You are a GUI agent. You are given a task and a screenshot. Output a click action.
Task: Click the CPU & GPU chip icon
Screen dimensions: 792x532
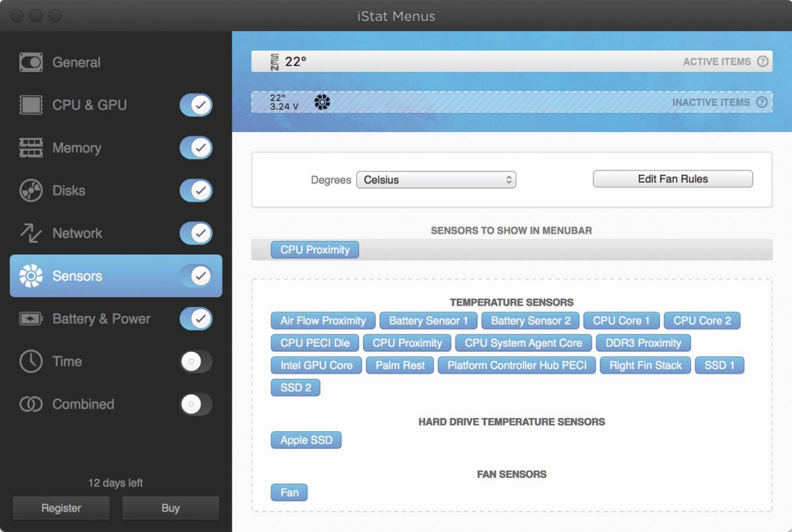click(x=31, y=105)
